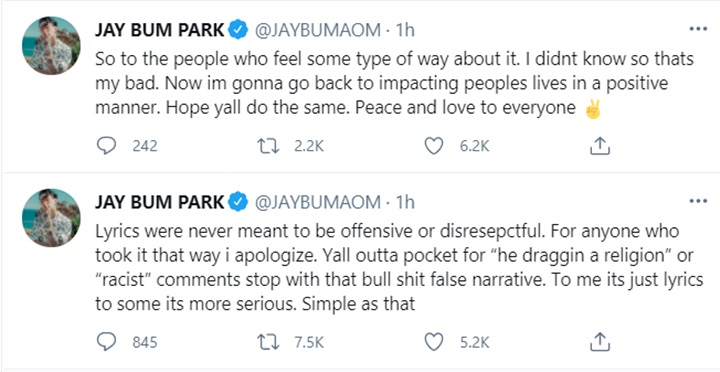Viewport: 720px width, 372px height.
Task: Open the tweet text starting "Lyrics were never"
Action: pyautogui.click(x=399, y=267)
